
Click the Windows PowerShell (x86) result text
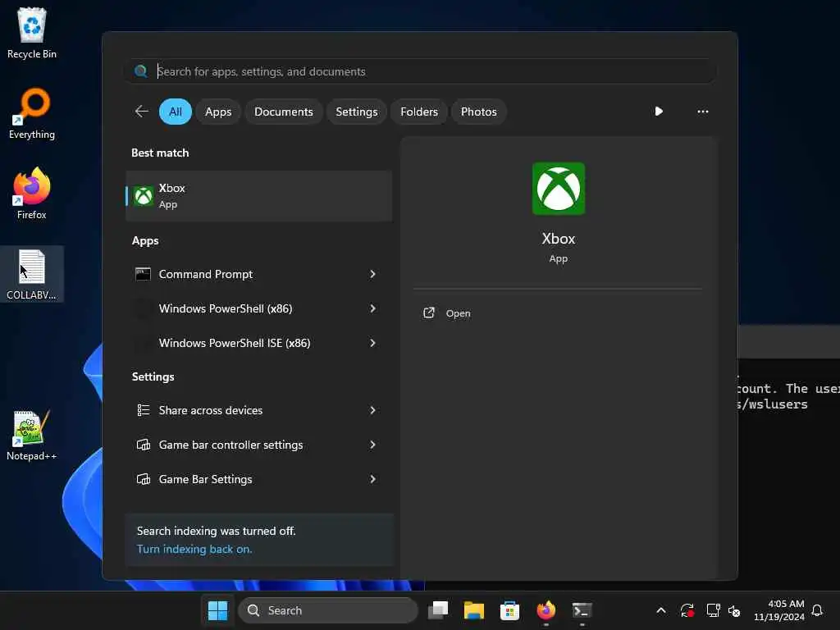pos(226,308)
